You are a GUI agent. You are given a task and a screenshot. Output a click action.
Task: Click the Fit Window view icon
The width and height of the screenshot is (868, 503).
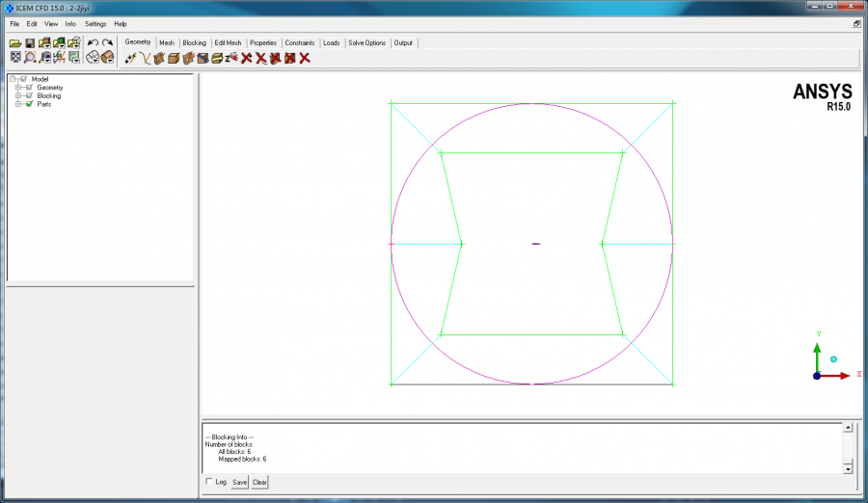click(x=15, y=58)
